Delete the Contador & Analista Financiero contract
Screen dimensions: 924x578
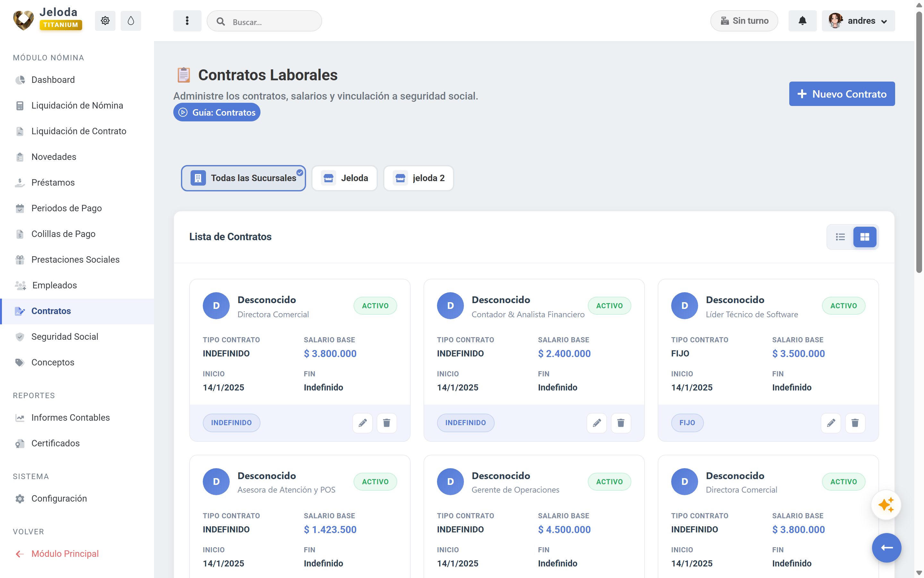point(621,423)
